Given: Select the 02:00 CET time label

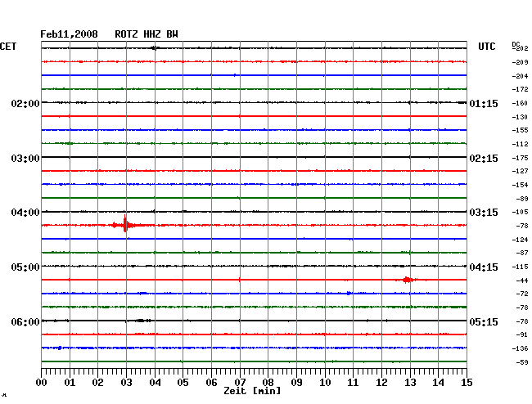Looking at the screenshot, I should (x=25, y=103).
